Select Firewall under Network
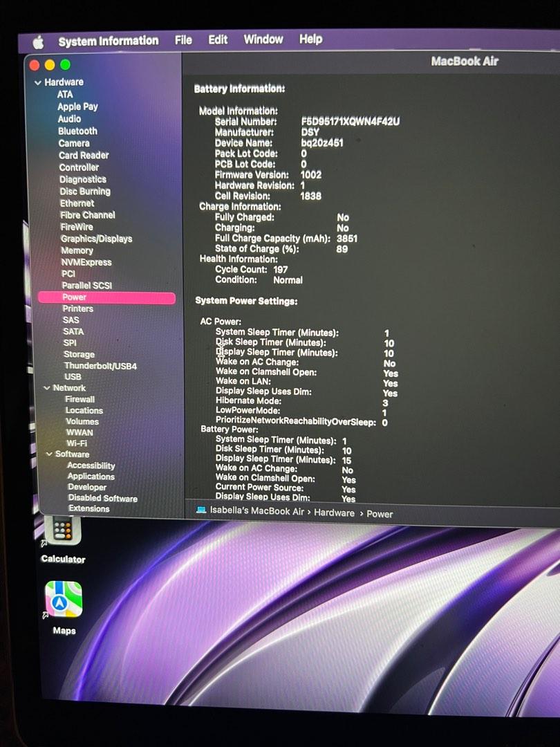Image resolution: width=560 pixels, height=747 pixels. tap(80, 399)
